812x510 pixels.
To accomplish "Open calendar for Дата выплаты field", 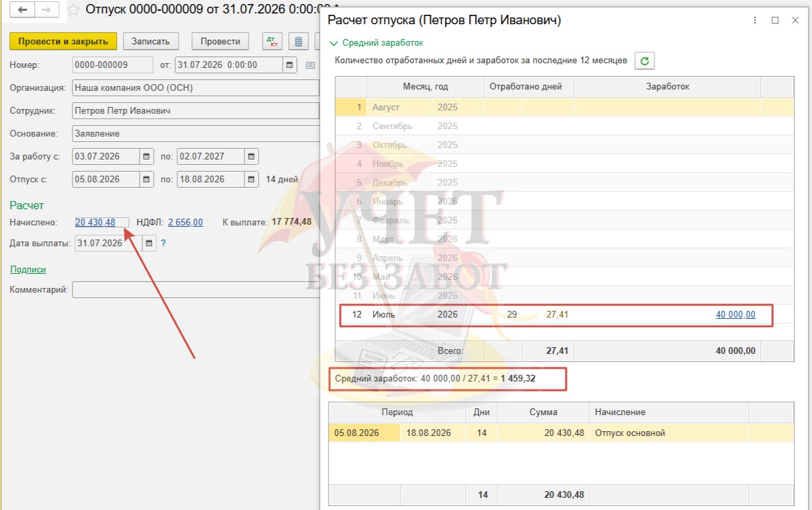I will coord(149,243).
